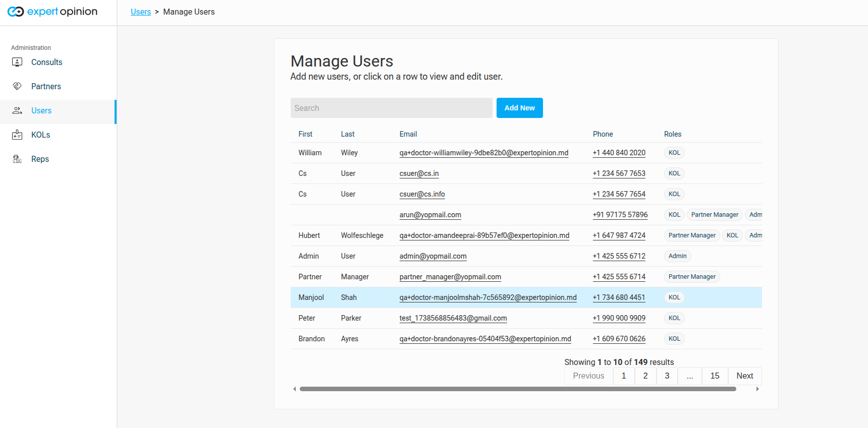Click the Consults sidebar icon
The width and height of the screenshot is (868, 428).
click(17, 62)
